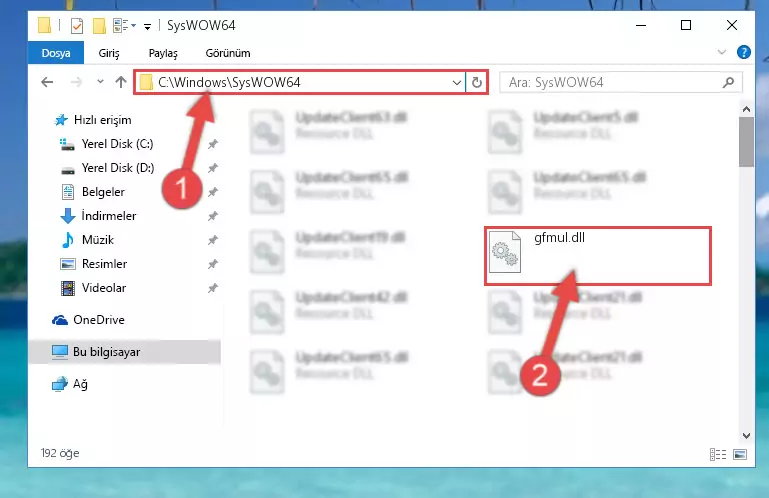Open Belgeler folder in sidebar
This screenshot has height=498, width=769.
(x=103, y=192)
